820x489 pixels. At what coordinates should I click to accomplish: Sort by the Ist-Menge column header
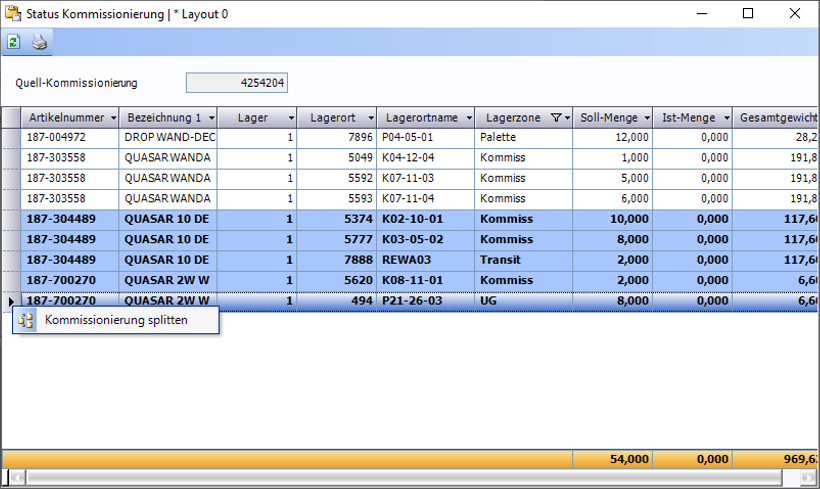(x=688, y=118)
